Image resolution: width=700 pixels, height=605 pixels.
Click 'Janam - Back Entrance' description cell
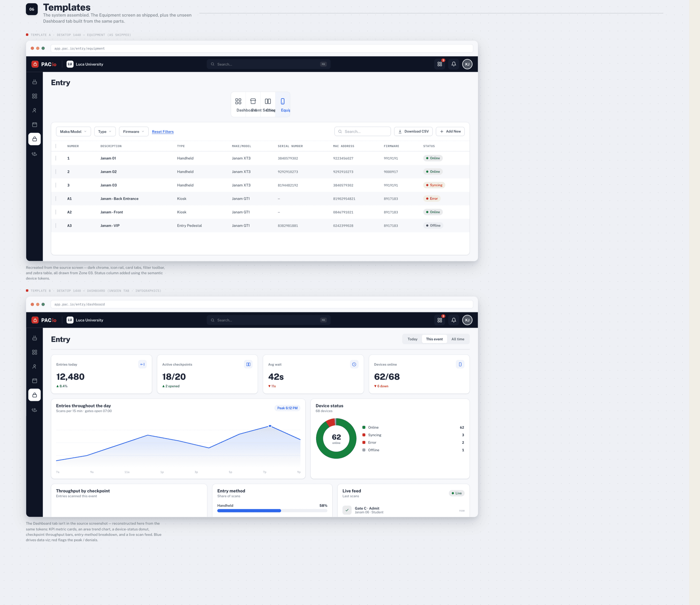[x=119, y=199]
